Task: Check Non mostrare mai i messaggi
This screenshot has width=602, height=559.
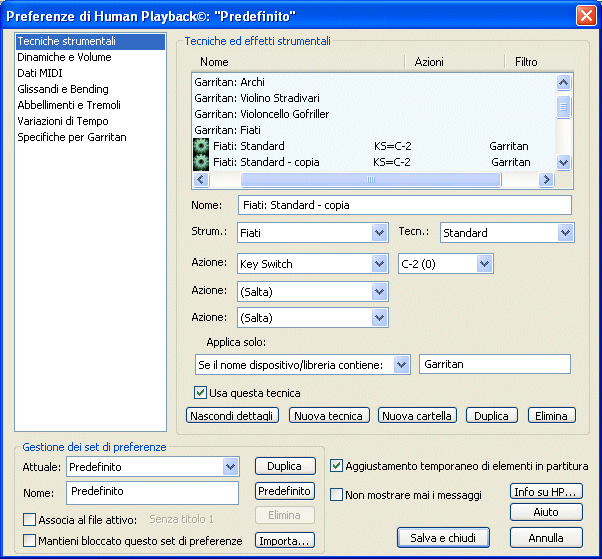Action: [337, 495]
